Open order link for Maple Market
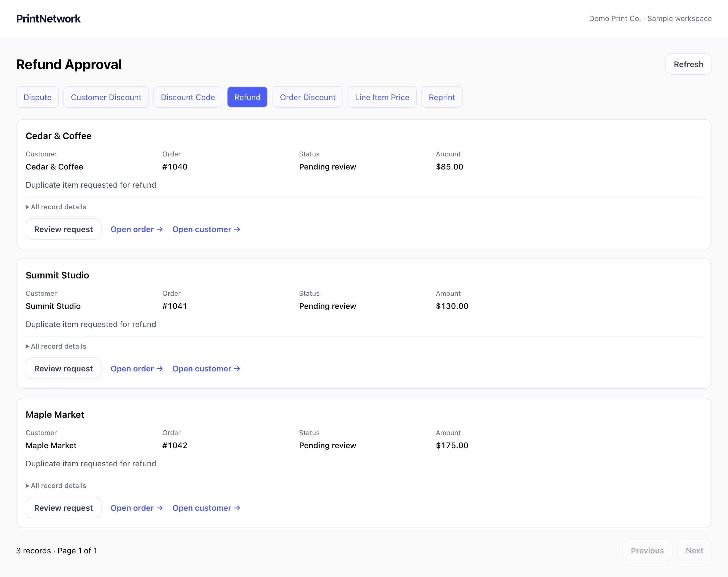Screen dimensions: 728x577 pos(137,508)
